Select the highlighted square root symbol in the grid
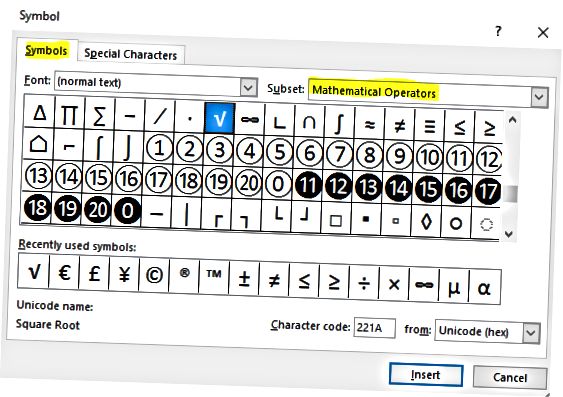The height and width of the screenshot is (397, 563). click(220, 119)
